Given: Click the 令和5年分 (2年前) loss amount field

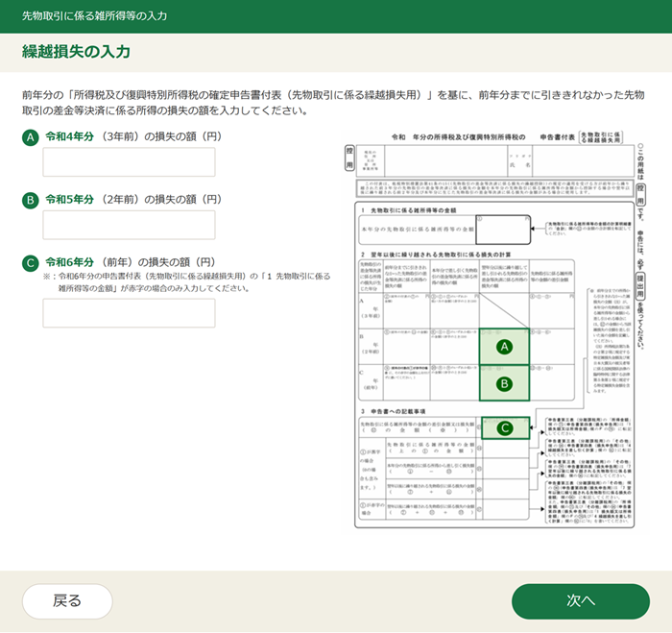Looking at the screenshot, I should [129, 225].
